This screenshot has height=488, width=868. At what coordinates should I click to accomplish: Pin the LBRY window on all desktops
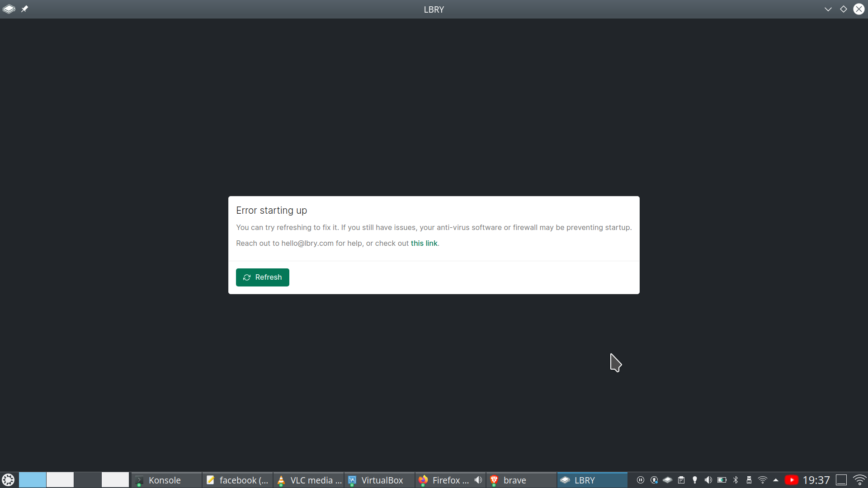click(24, 9)
